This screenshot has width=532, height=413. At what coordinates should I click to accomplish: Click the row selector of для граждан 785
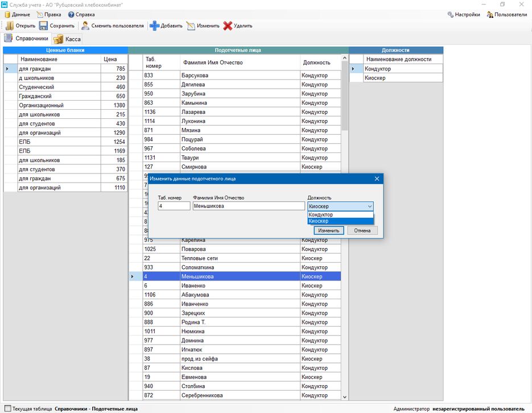pyautogui.click(x=10, y=68)
